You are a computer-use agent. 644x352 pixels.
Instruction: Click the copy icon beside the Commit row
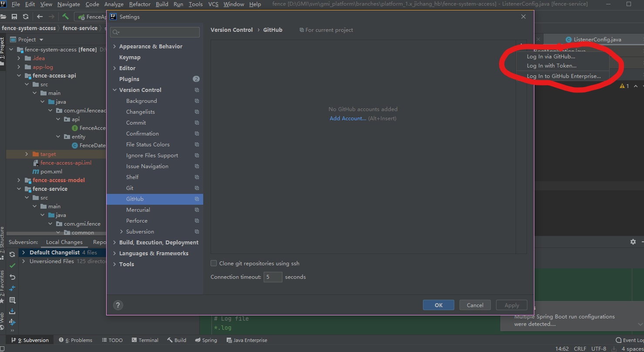pos(197,123)
